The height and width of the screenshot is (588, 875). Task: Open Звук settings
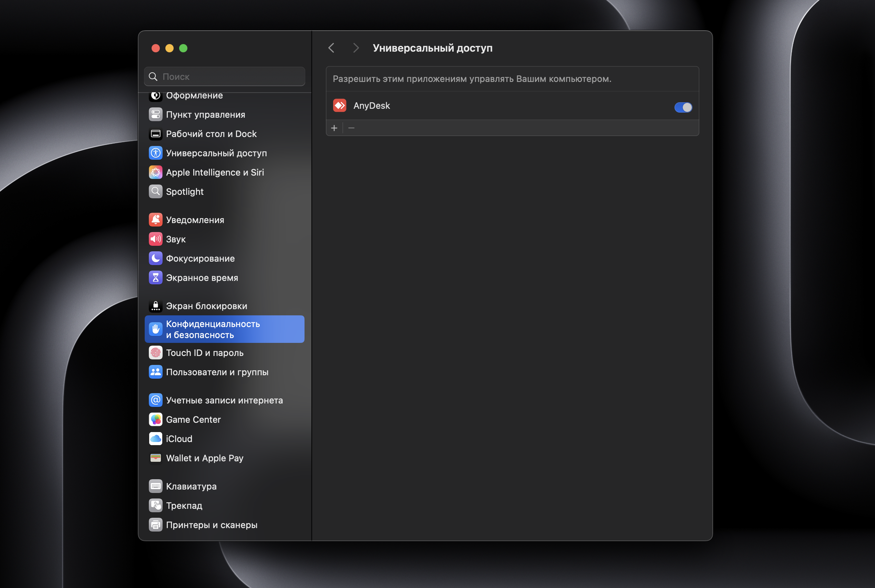pos(224,239)
